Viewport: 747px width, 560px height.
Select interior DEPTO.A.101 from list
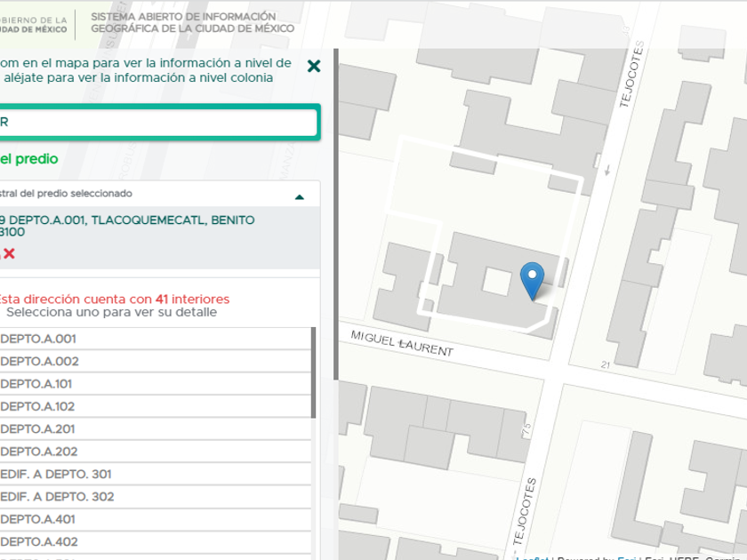pos(156,384)
